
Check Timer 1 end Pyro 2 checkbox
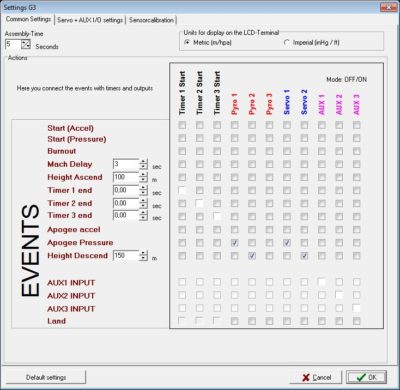[252, 190]
